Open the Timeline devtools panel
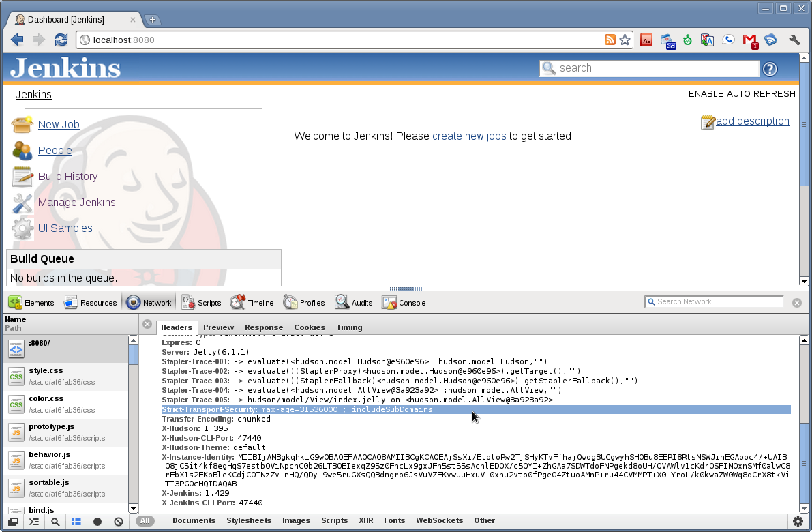 [252, 303]
